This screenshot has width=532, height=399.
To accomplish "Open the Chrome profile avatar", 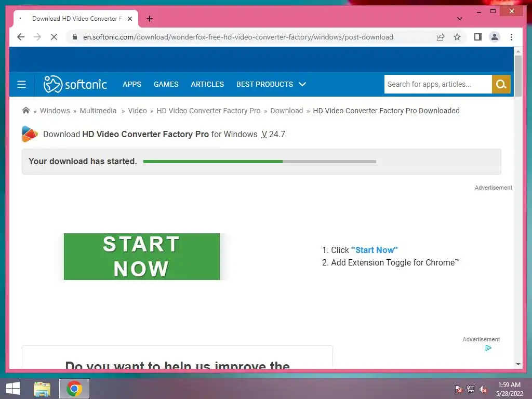I will click(495, 37).
